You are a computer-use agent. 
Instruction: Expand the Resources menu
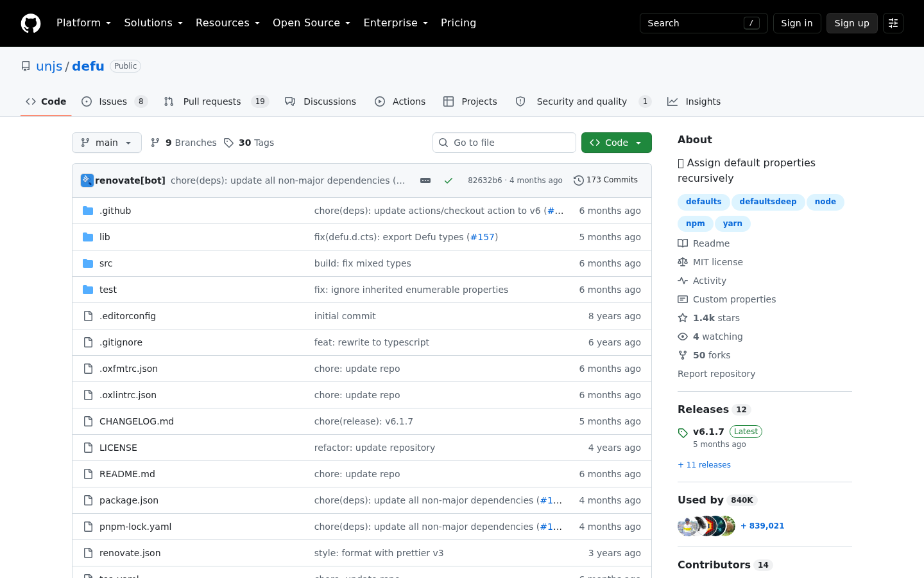228,23
